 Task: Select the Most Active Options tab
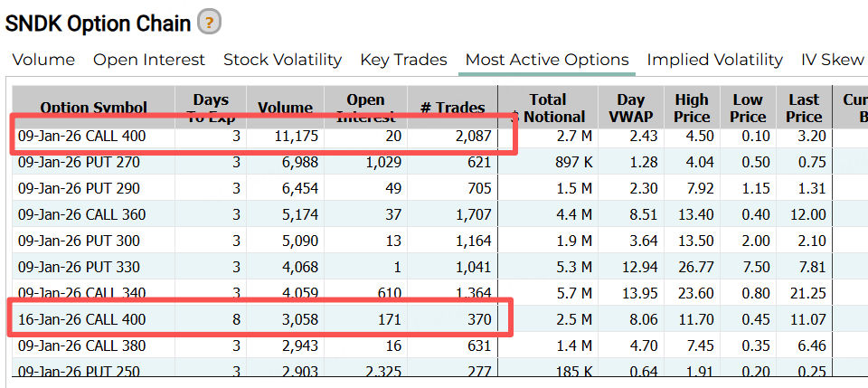pos(547,60)
